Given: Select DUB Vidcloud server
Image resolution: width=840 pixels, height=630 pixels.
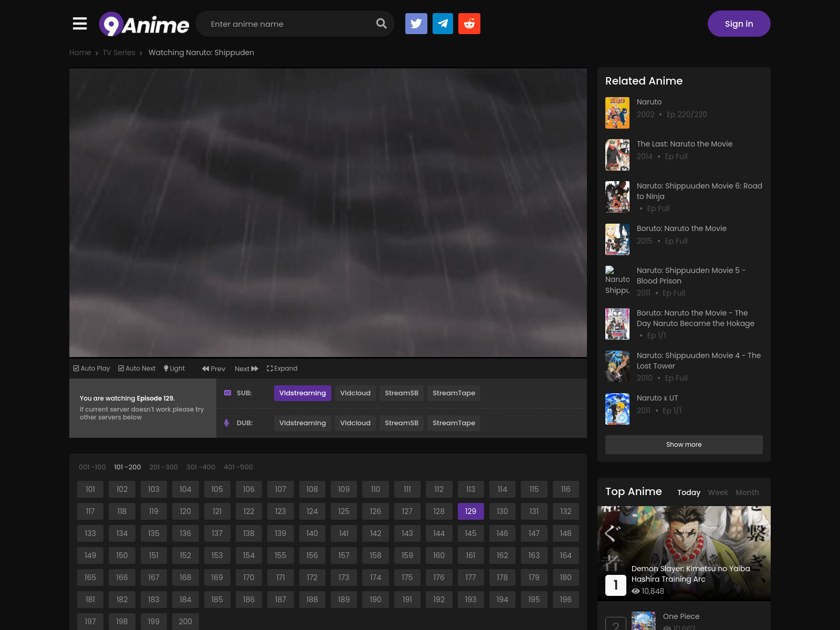Looking at the screenshot, I should coord(355,423).
